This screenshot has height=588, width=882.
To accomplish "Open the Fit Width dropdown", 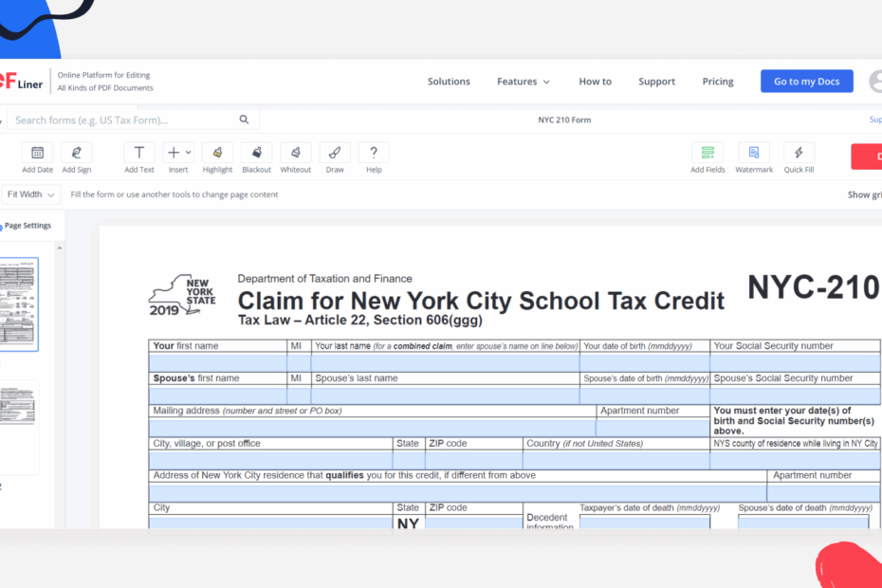I will tap(30, 193).
